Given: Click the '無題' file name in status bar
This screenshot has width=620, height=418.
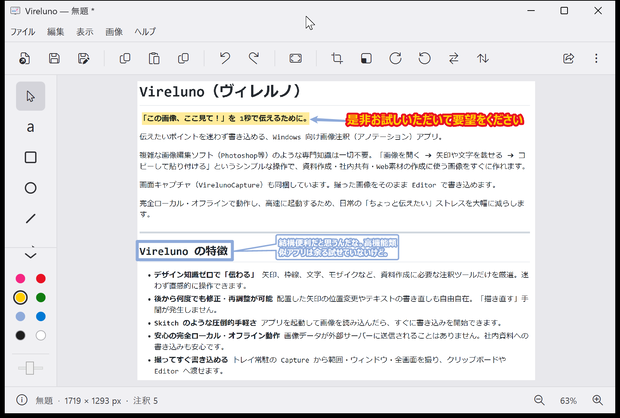Looking at the screenshot, I should [44, 401].
